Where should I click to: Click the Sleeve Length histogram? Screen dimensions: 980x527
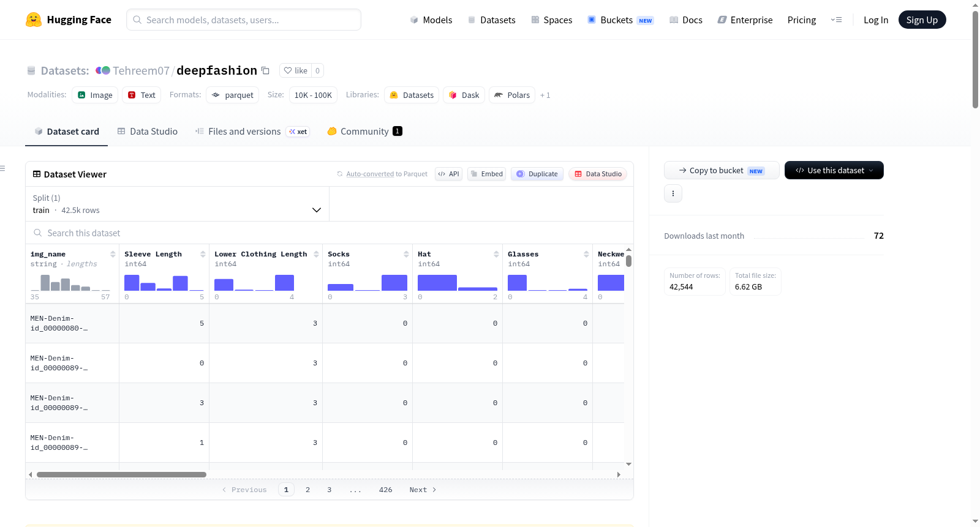[164, 283]
